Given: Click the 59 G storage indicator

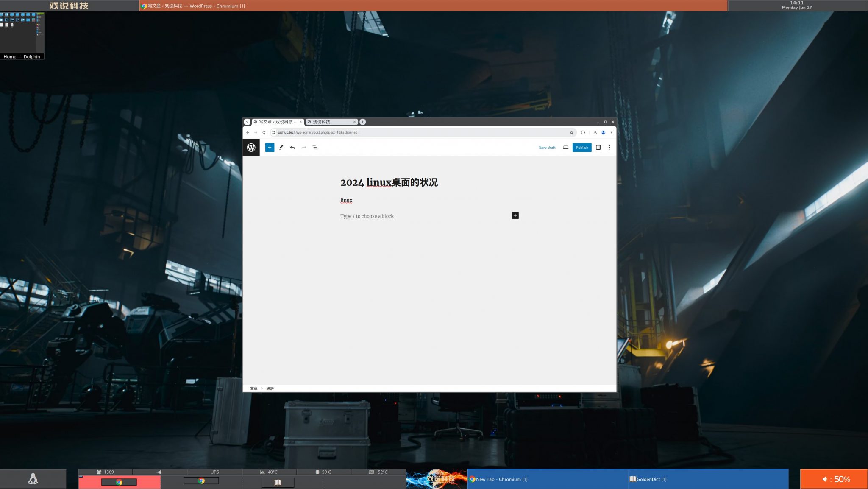Looking at the screenshot, I should [x=324, y=472].
